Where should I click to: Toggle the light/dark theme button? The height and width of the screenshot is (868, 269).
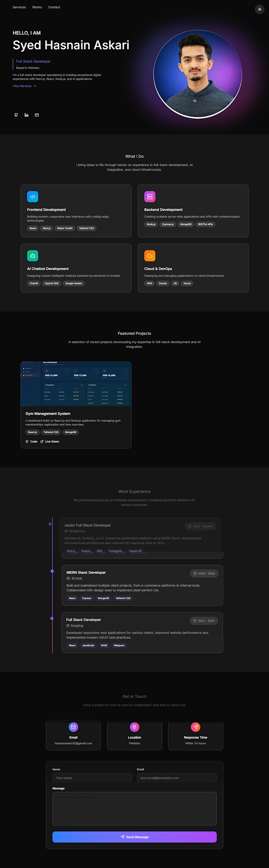click(260, 9)
